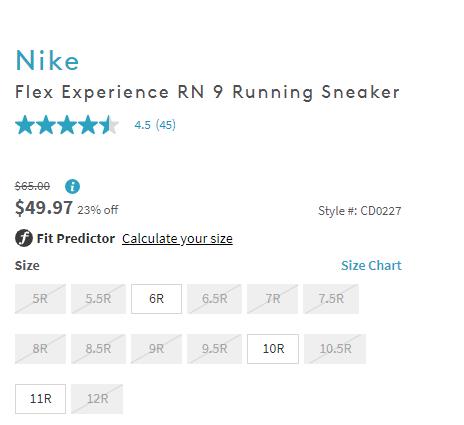464x425 pixels.
Task: Select size 6R
Action: click(156, 299)
